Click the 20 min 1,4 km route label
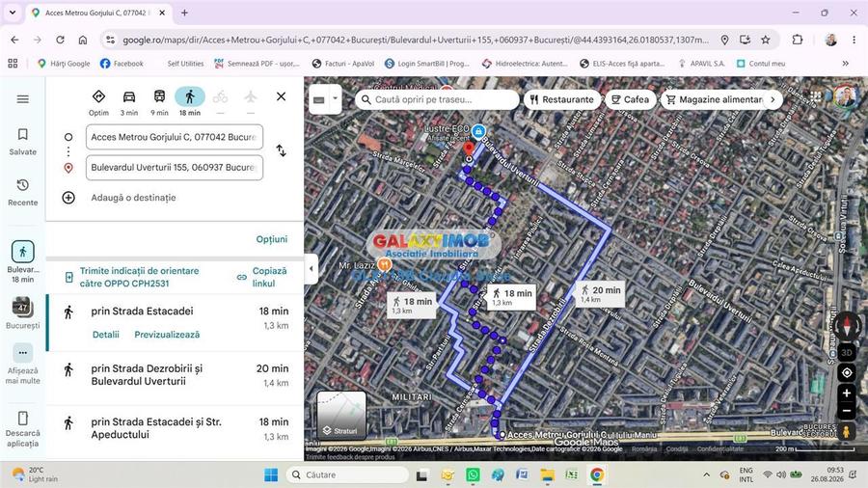868x488 pixels. tap(601, 294)
